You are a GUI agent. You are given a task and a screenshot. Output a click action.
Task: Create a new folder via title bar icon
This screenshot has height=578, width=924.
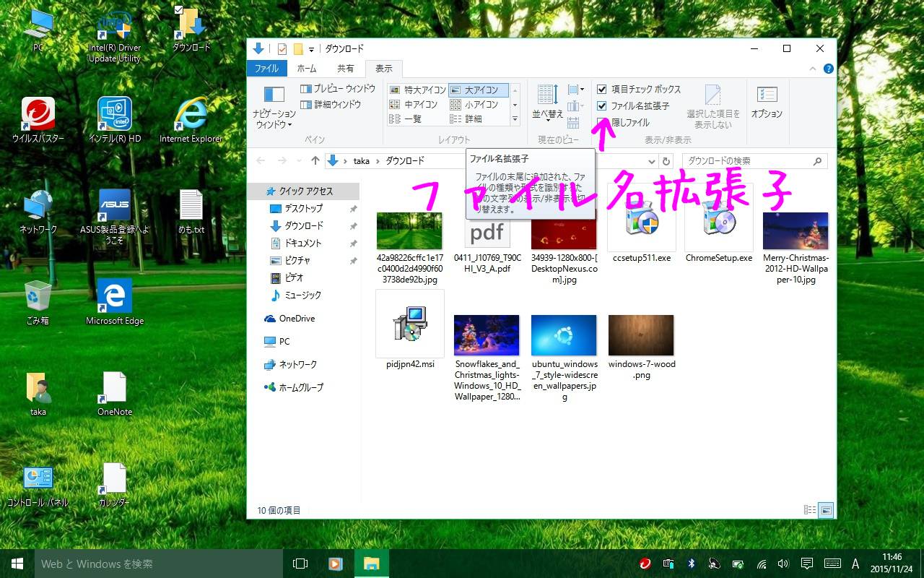coord(297,49)
